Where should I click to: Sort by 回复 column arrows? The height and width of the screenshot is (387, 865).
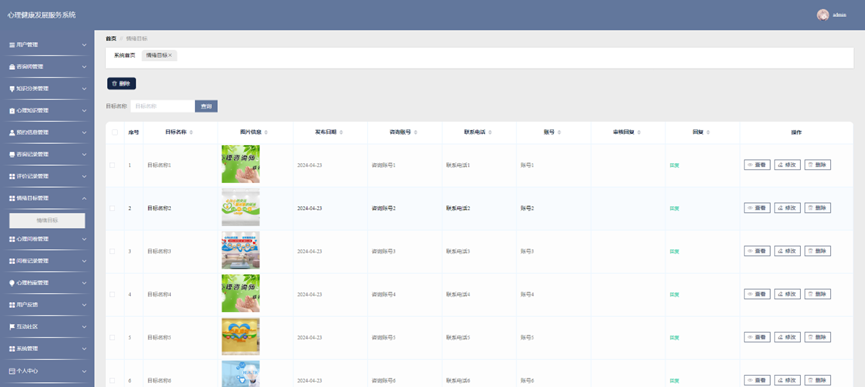coord(708,132)
